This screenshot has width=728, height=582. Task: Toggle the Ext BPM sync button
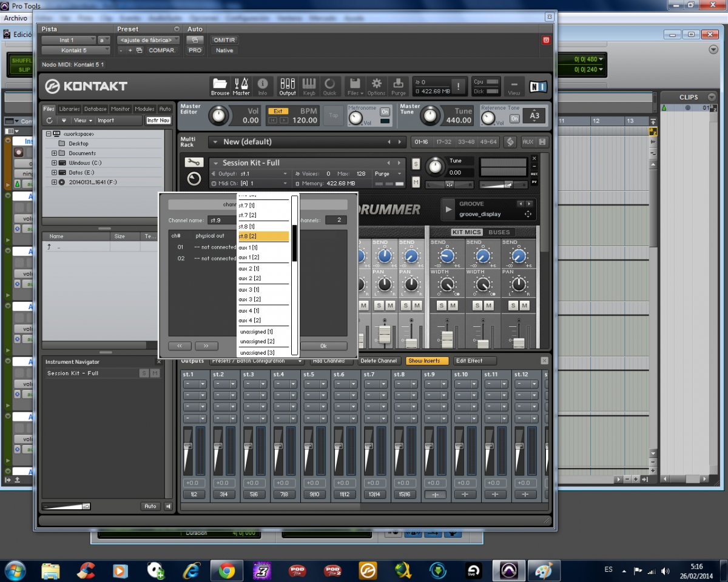[278, 112]
